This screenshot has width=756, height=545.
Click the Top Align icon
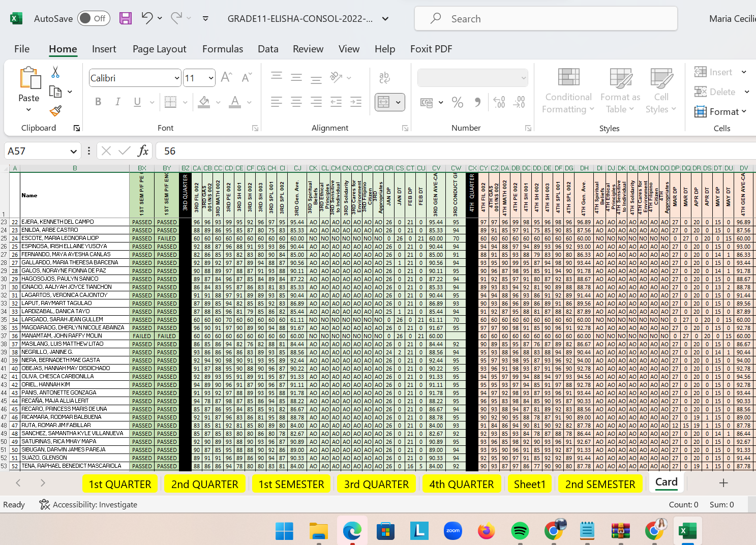click(277, 77)
